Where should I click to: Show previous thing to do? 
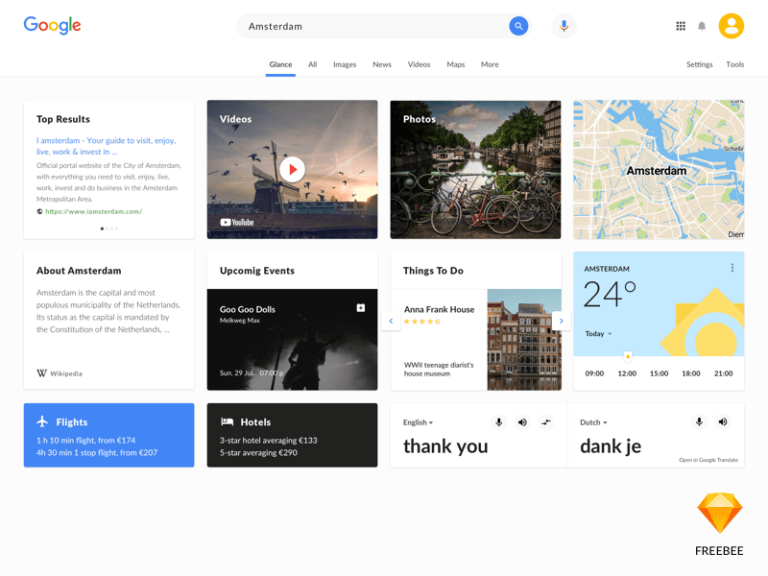[x=391, y=321]
